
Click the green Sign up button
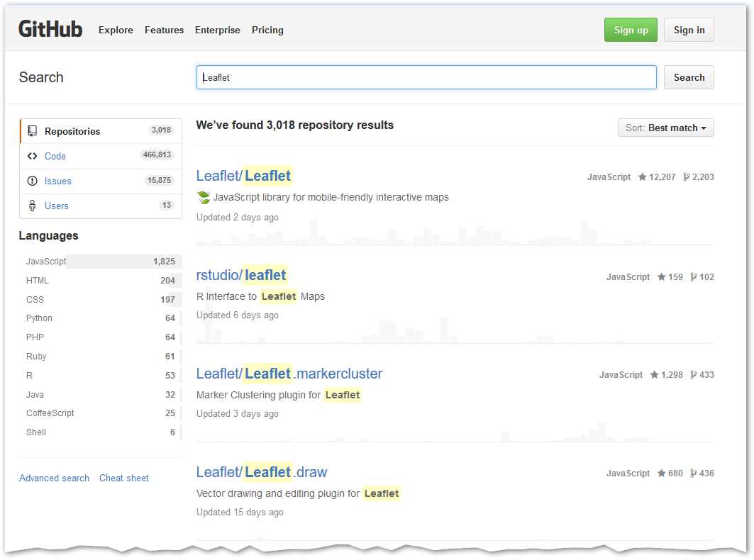pyautogui.click(x=631, y=30)
